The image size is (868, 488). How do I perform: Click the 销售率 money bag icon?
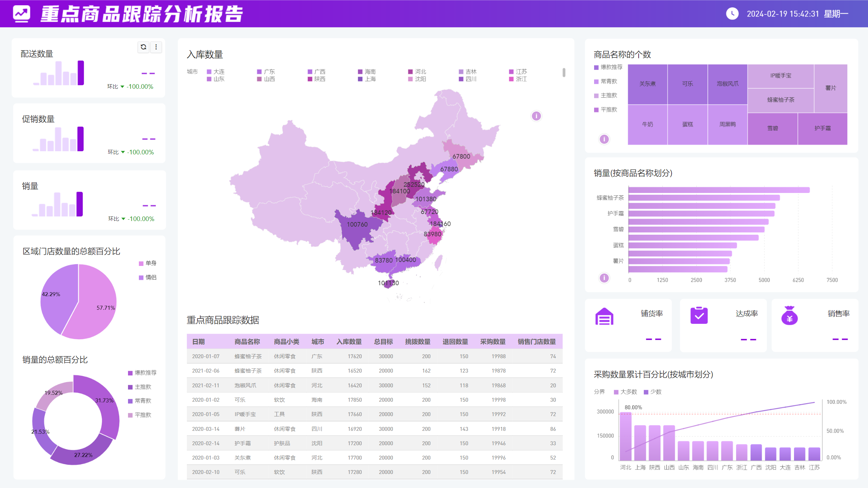pyautogui.click(x=789, y=316)
